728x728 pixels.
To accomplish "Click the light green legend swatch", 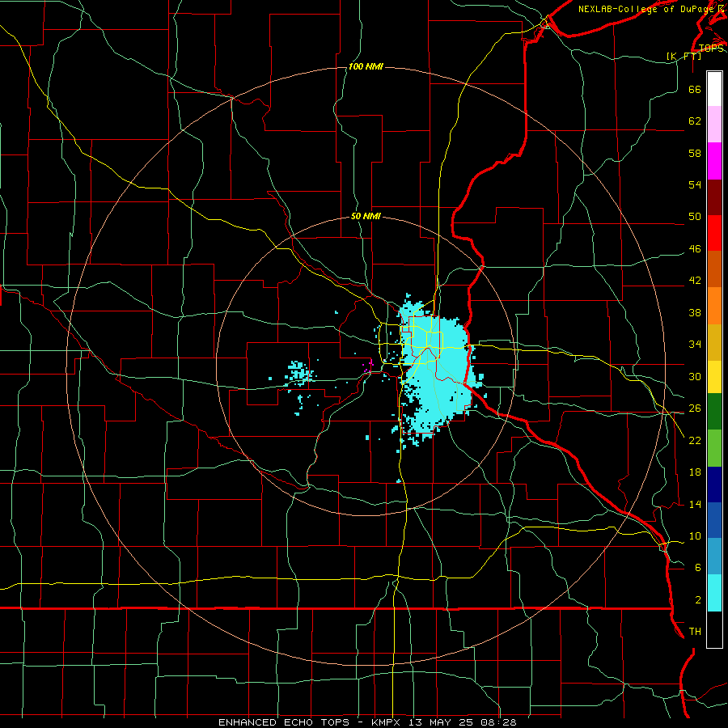I will [x=714, y=448].
